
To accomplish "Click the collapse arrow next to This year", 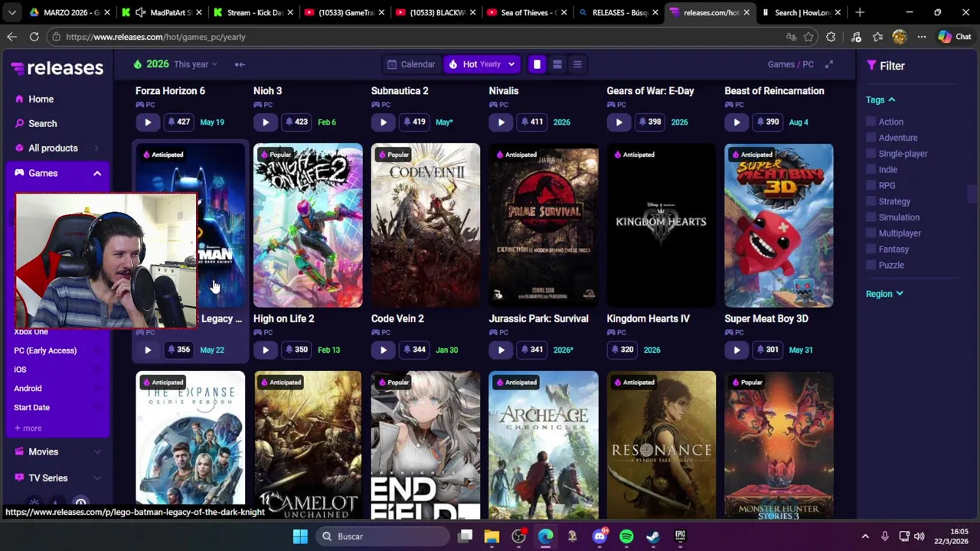I will click(x=240, y=64).
